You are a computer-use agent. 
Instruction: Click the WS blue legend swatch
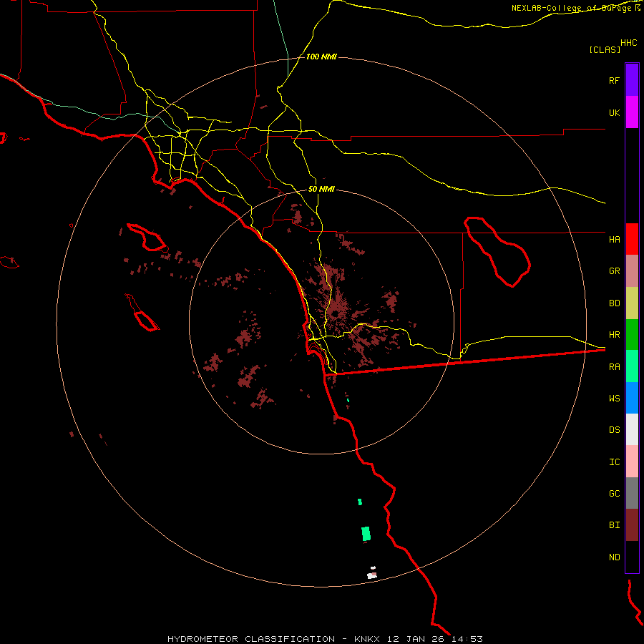tap(632, 398)
